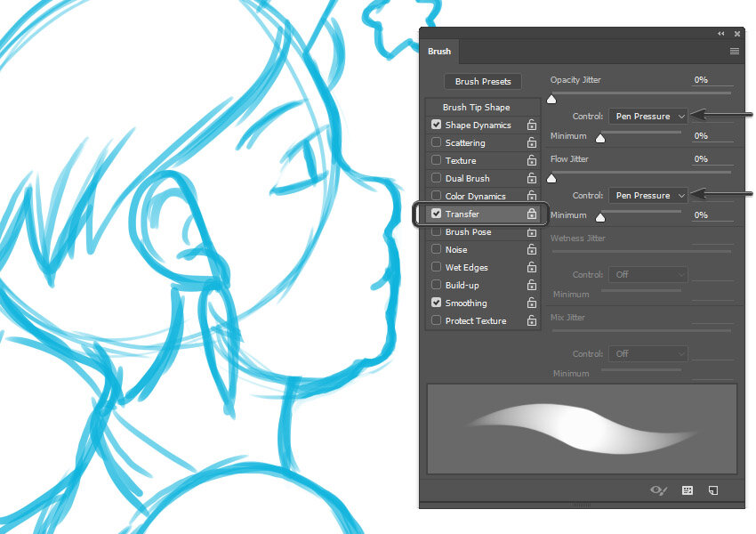Select the Brush tab
756x534 pixels.
tap(439, 51)
